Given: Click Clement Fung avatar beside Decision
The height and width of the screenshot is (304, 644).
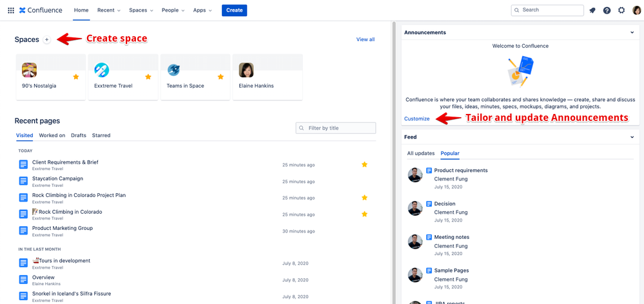Looking at the screenshot, I should pos(415,209).
